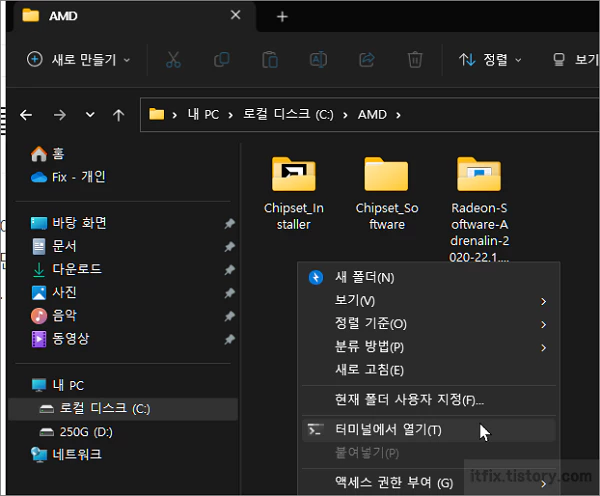Click the pin icon next to 다운로드
The width and height of the screenshot is (600, 496).
[230, 270]
